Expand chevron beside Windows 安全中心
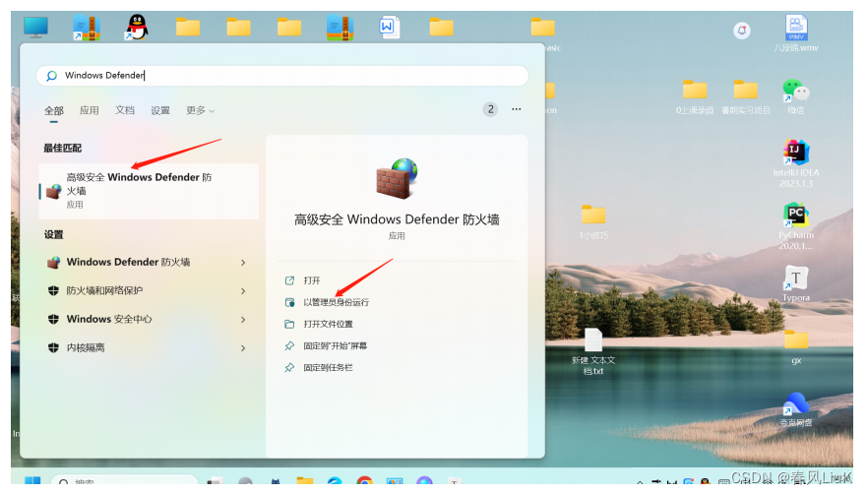The height and width of the screenshot is (494, 868). click(x=243, y=320)
